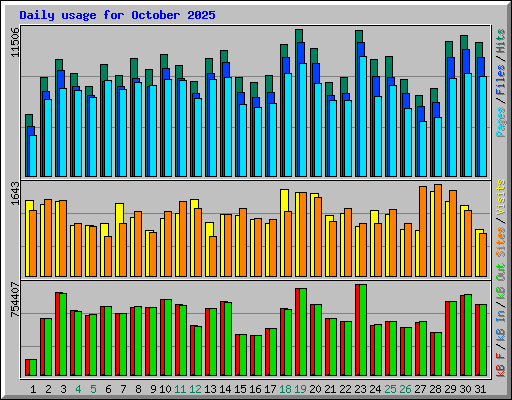The height and width of the screenshot is (400, 512).
Task: Click the orange Sites bar for day 27
Action: 423,231
